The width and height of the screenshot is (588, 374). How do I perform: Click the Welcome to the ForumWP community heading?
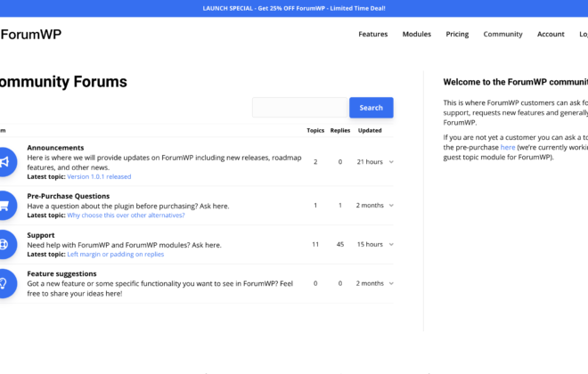[x=516, y=82]
